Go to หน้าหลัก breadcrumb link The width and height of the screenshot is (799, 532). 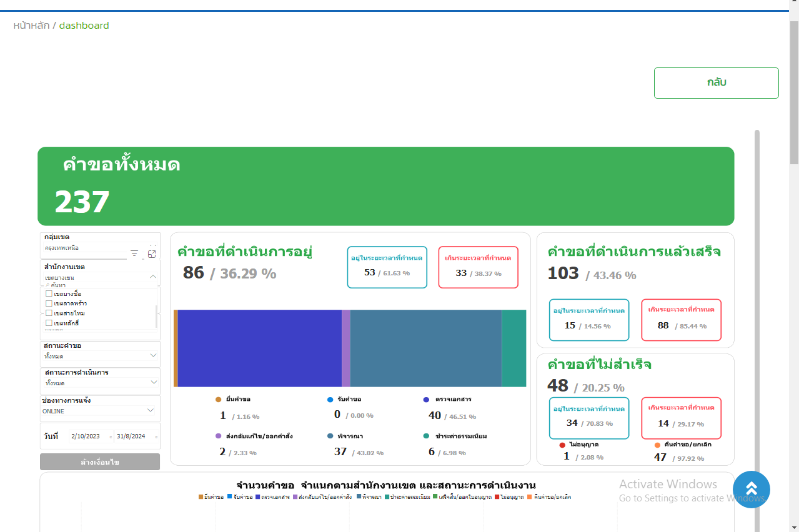pos(31,26)
